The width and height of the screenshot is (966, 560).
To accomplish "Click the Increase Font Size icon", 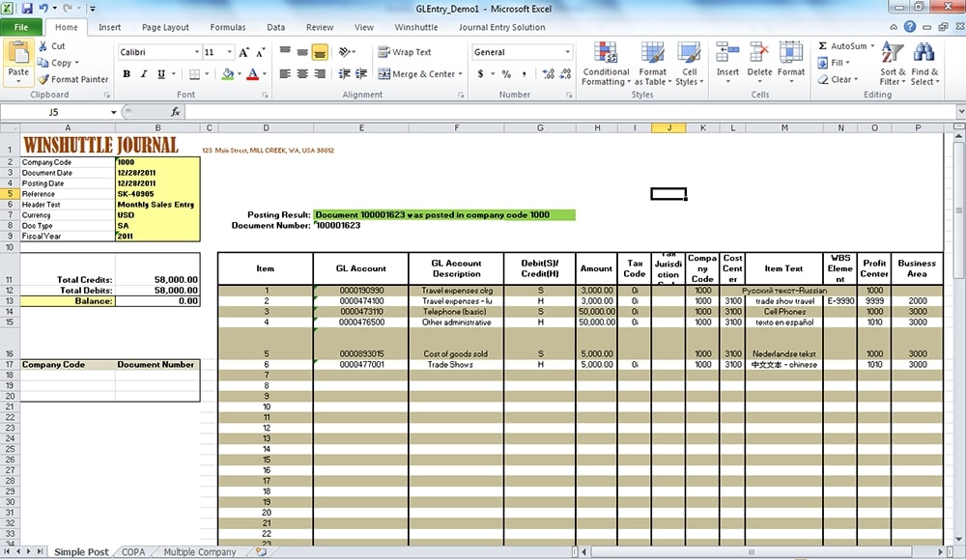I will pos(243,52).
